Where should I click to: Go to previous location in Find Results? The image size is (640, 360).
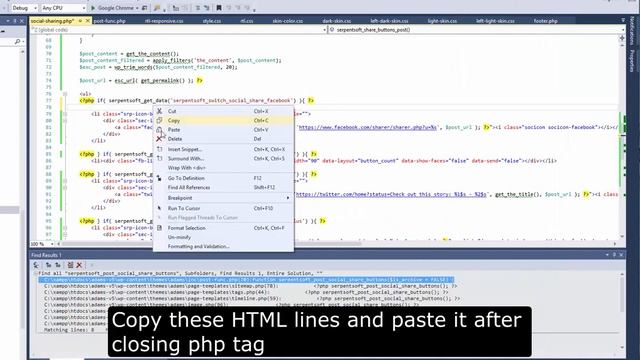49,265
